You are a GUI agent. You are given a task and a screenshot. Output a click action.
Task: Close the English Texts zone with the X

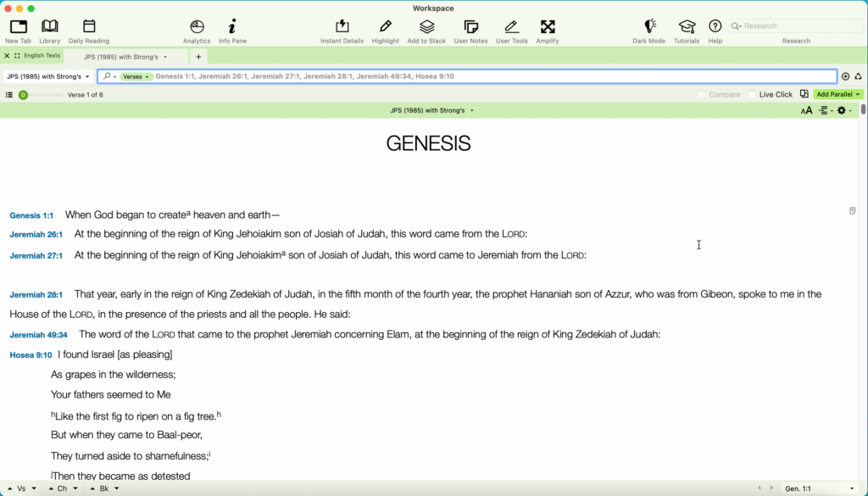[x=7, y=56]
